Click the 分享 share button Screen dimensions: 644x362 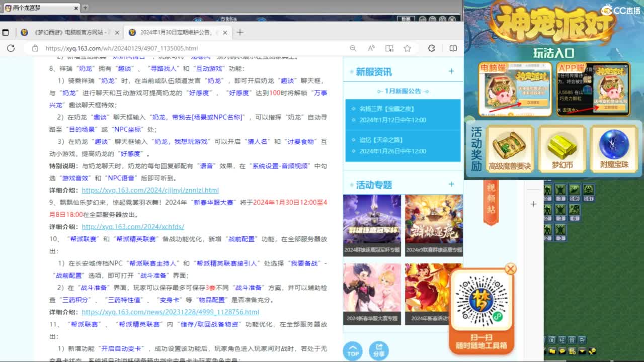[379, 350]
